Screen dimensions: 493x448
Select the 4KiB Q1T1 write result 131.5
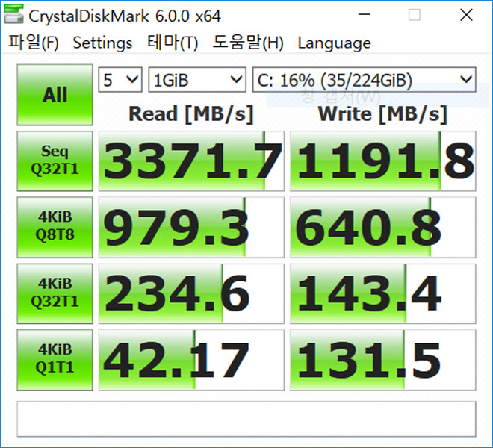[x=382, y=360]
